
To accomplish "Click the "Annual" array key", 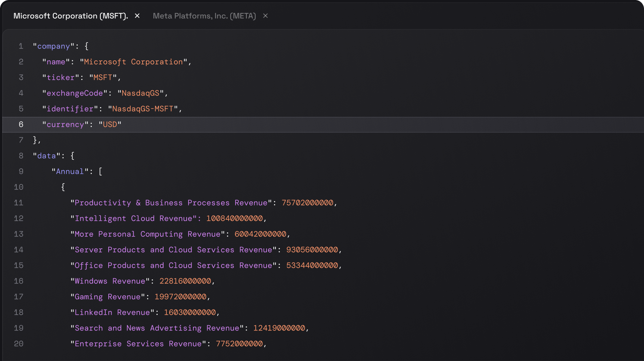I will click(70, 172).
